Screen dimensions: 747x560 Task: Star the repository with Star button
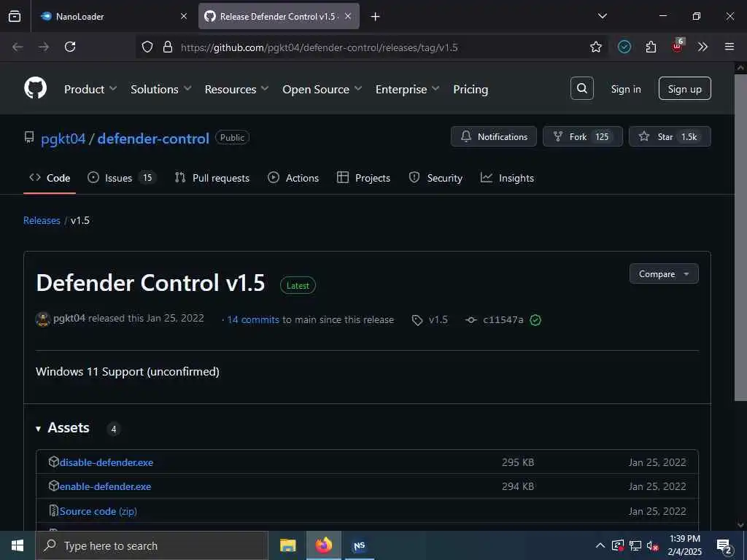(670, 136)
